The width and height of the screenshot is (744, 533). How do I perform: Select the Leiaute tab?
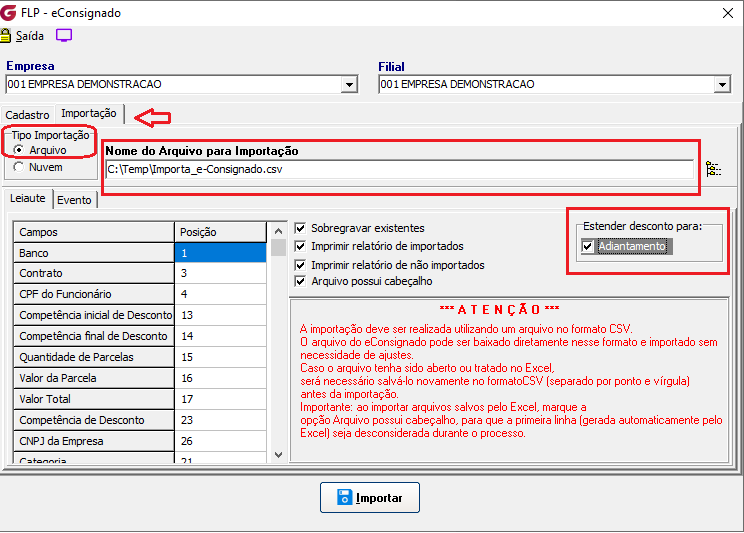click(x=28, y=198)
